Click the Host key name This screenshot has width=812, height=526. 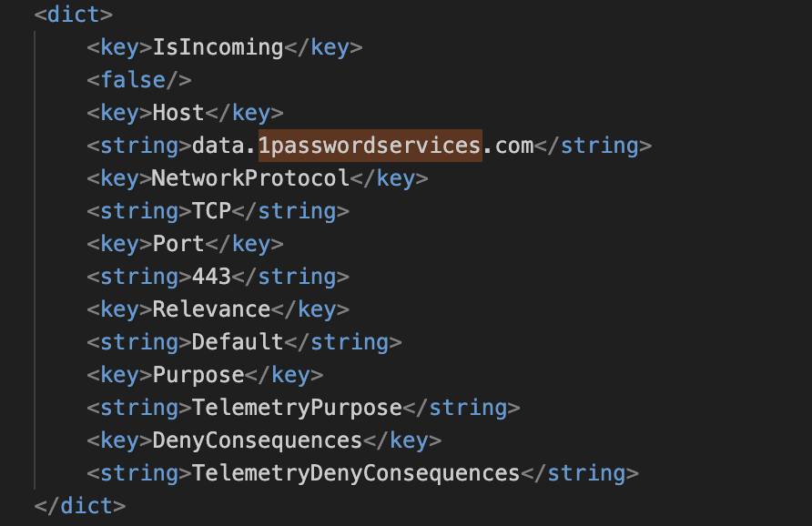(178, 113)
